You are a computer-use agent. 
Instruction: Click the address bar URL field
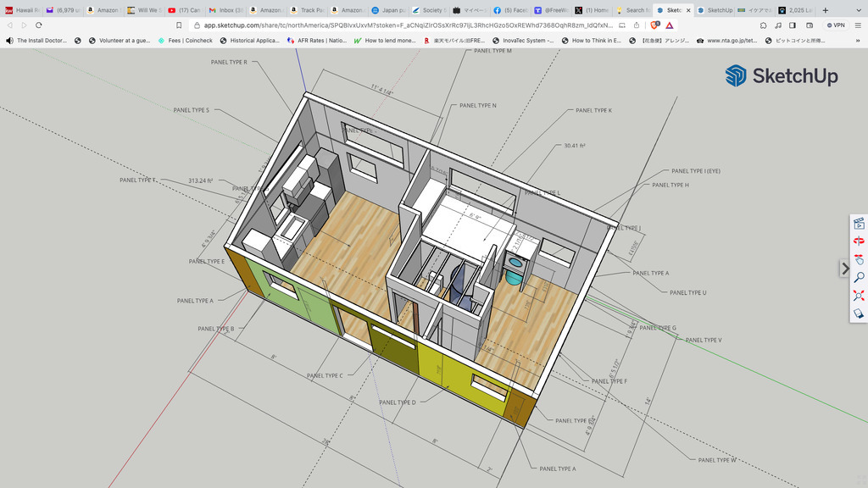pos(407,25)
